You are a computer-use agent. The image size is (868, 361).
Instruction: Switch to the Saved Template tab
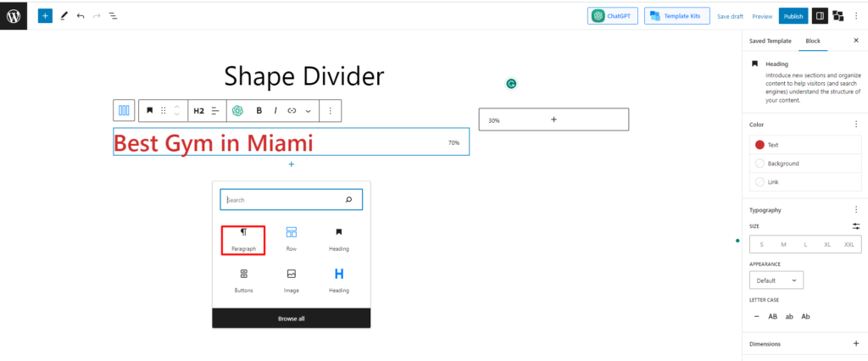pos(770,41)
